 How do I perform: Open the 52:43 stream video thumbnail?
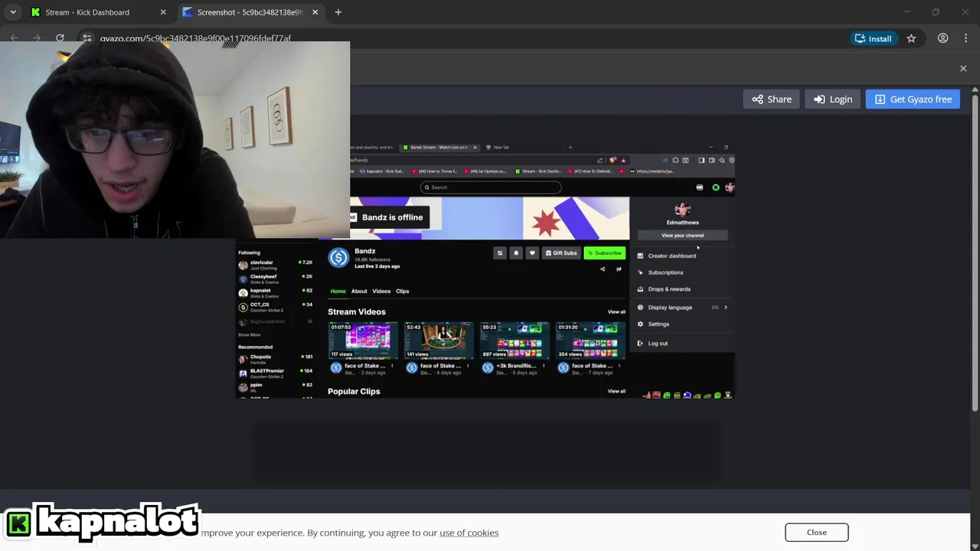[x=439, y=341]
